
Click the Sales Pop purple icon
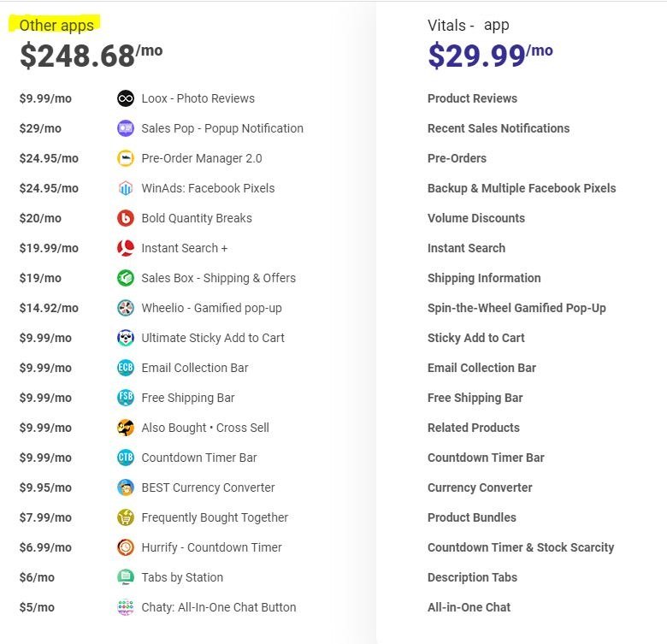pyautogui.click(x=126, y=128)
